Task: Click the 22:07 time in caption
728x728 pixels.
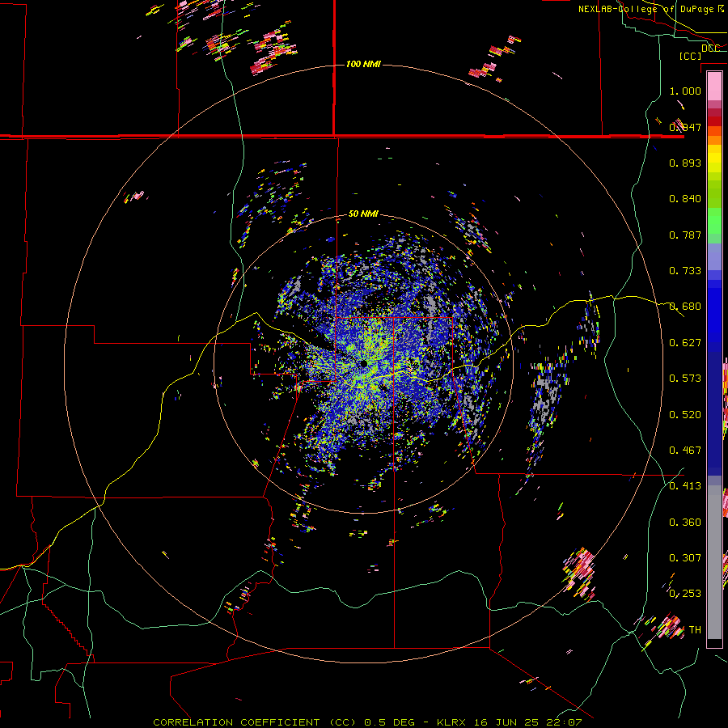Action: pyautogui.click(x=563, y=722)
